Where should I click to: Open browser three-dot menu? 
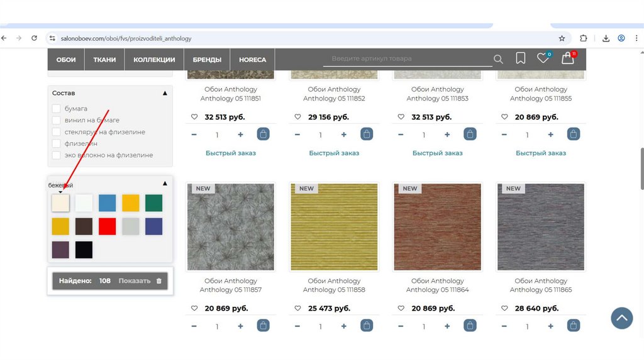(x=636, y=38)
